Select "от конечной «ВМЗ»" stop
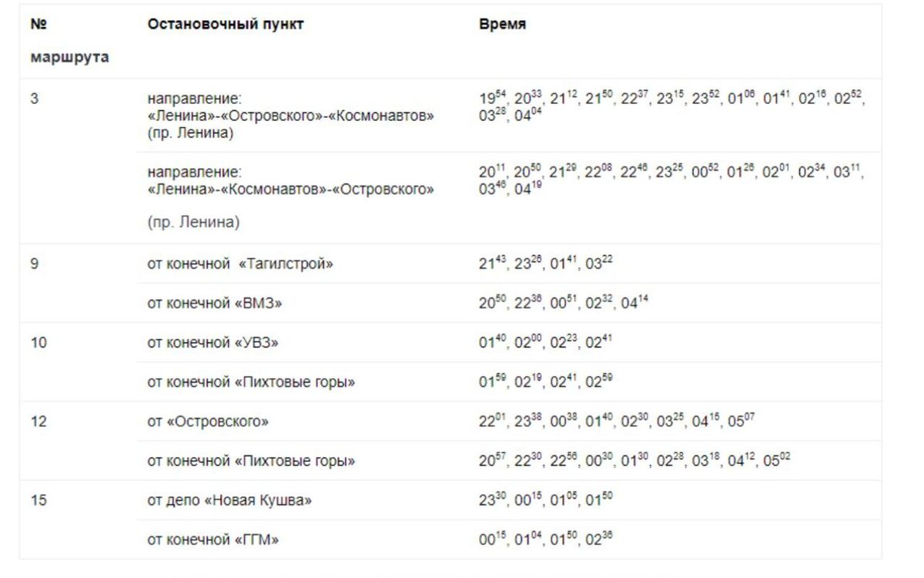The height and width of the screenshot is (578, 924). [x=215, y=304]
